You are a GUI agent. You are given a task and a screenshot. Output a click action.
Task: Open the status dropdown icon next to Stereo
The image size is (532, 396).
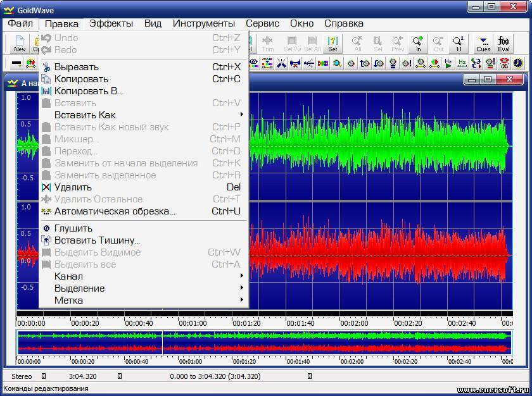tap(44, 376)
